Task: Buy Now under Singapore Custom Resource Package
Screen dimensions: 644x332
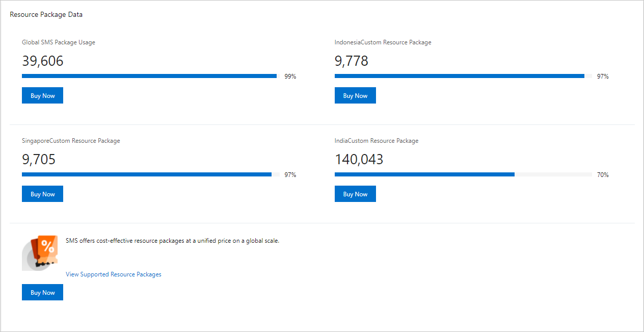Action: pos(42,194)
